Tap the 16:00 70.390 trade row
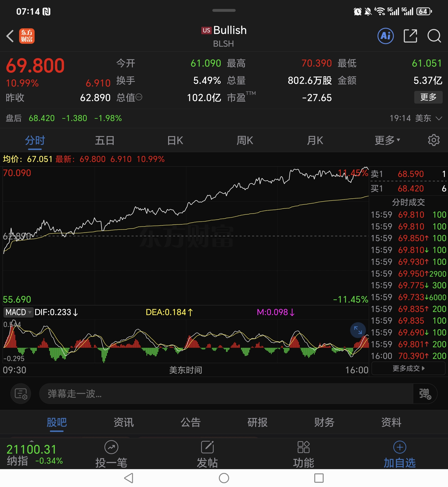Screen dimensions: 448x487 click(409, 356)
